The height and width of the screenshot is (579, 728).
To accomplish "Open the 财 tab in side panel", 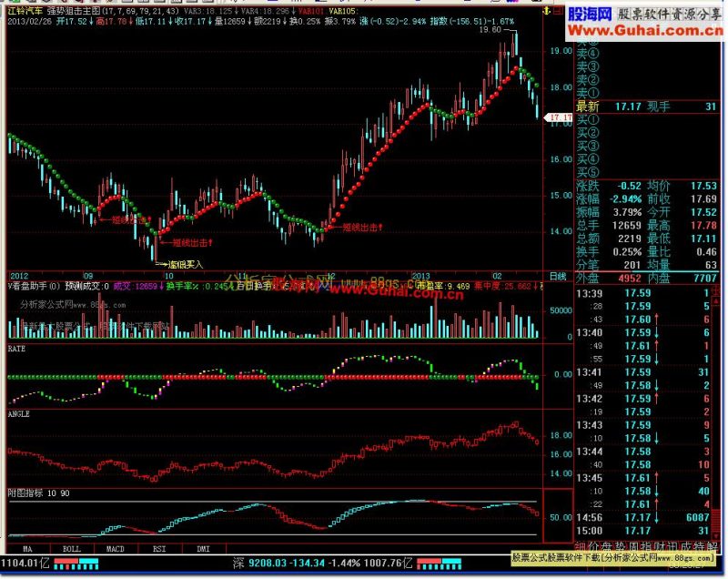I will (x=659, y=546).
